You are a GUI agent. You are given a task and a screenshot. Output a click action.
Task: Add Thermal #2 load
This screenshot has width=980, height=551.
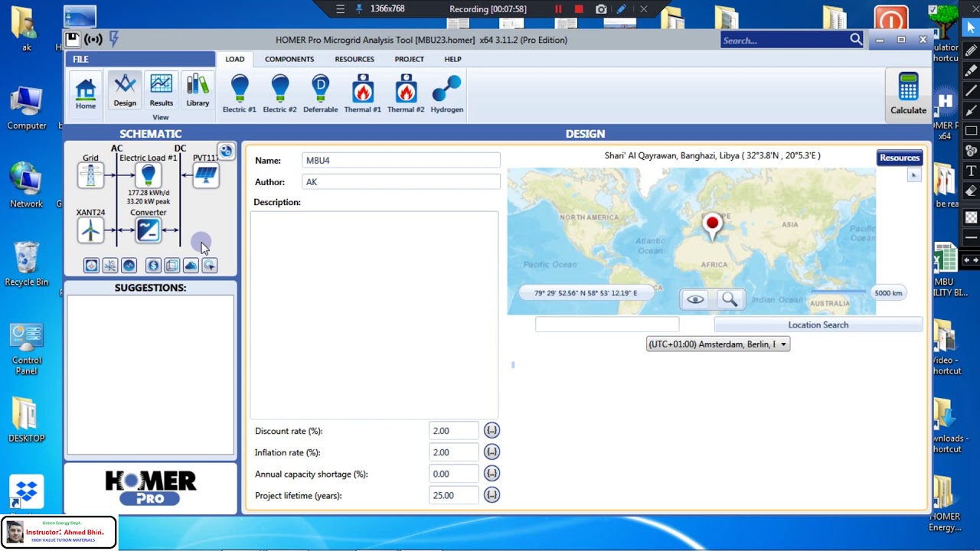406,93
